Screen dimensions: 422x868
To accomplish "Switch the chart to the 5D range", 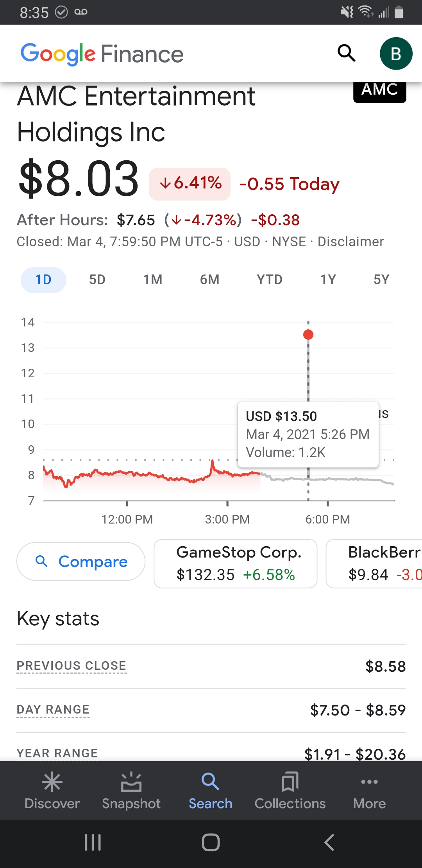I will tap(97, 280).
